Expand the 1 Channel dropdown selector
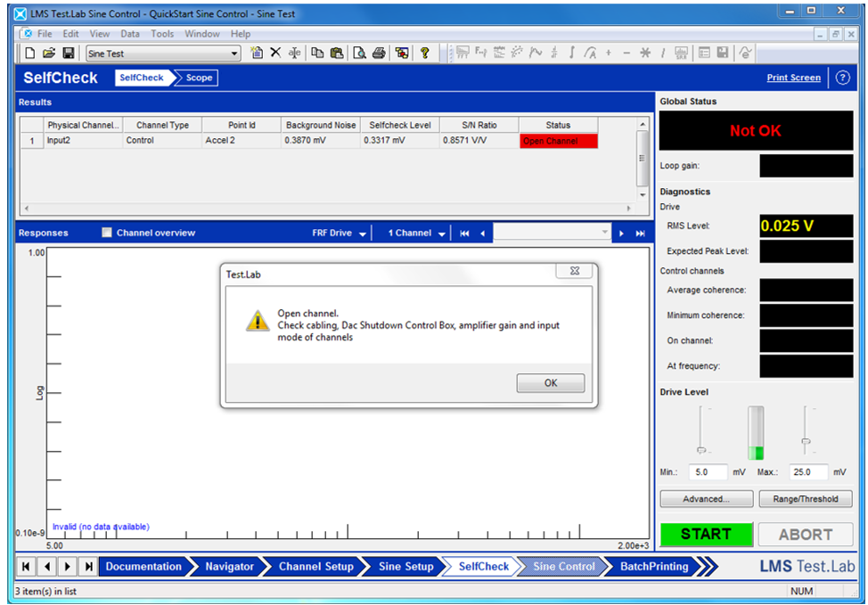The width and height of the screenshot is (868, 605). (x=440, y=233)
